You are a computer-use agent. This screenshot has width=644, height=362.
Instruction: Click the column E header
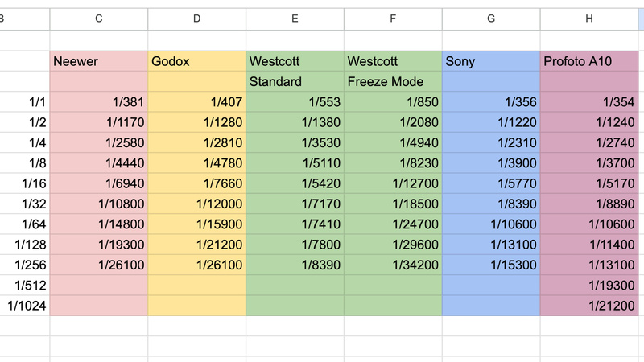295,19
